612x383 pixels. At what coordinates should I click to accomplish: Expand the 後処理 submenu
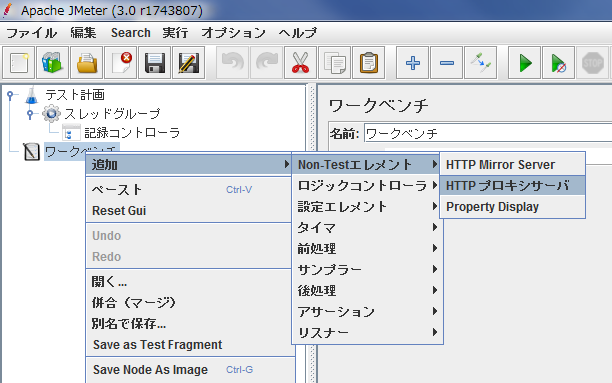tap(367, 291)
